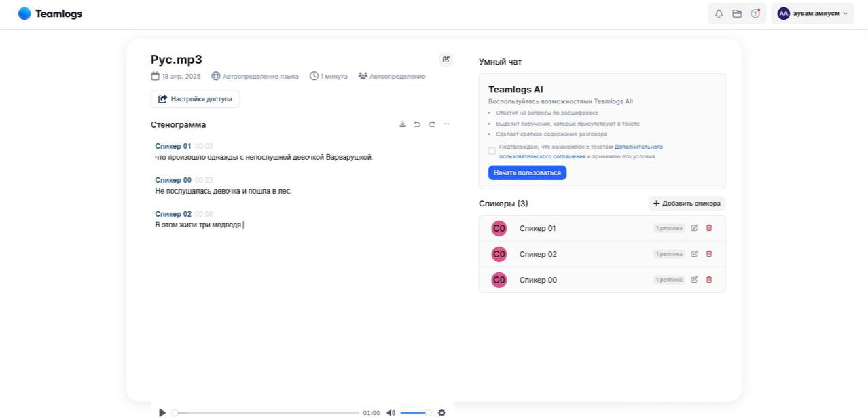
Task: Redo the transcript edit
Action: [x=431, y=124]
